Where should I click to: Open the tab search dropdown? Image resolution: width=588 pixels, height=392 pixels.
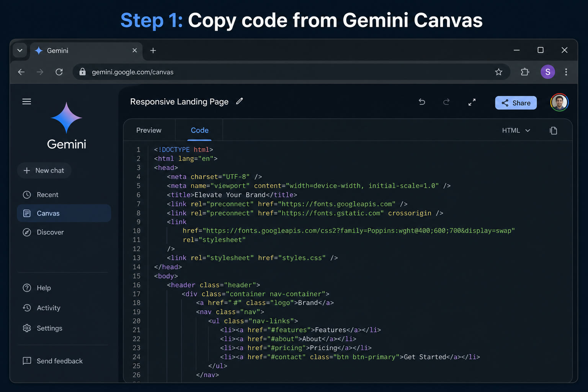20,50
